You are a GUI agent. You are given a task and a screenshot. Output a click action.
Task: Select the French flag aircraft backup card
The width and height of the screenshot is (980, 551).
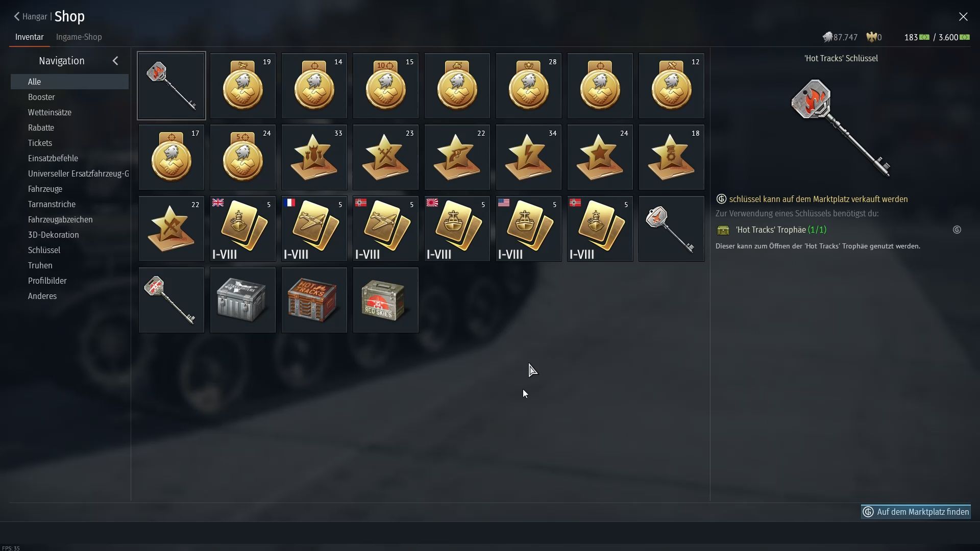tap(314, 229)
